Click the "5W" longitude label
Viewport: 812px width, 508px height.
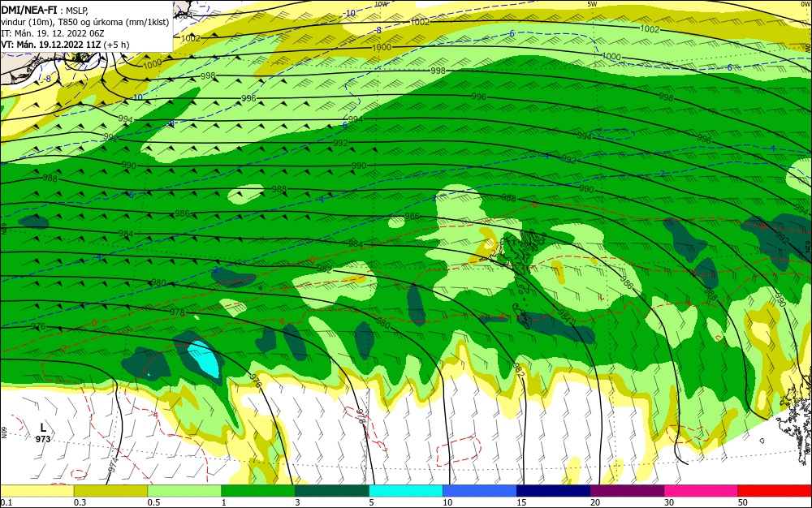pyautogui.click(x=593, y=4)
